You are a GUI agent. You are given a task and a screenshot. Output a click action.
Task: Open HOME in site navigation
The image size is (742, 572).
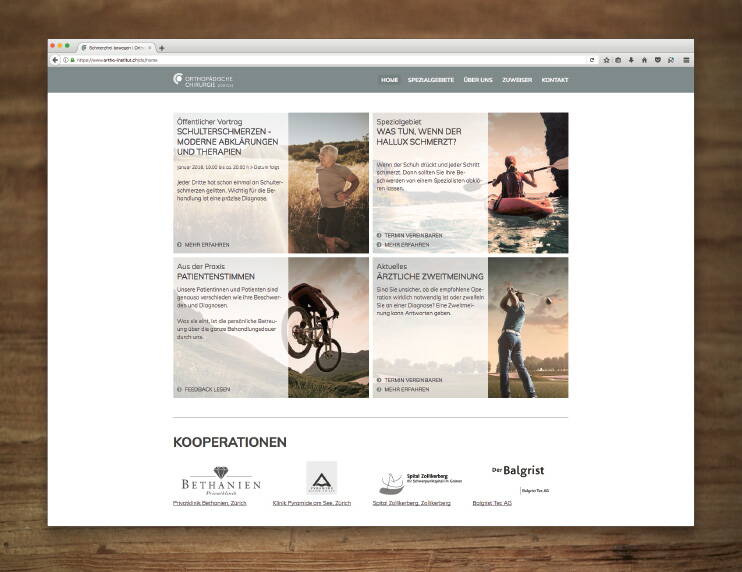[389, 80]
